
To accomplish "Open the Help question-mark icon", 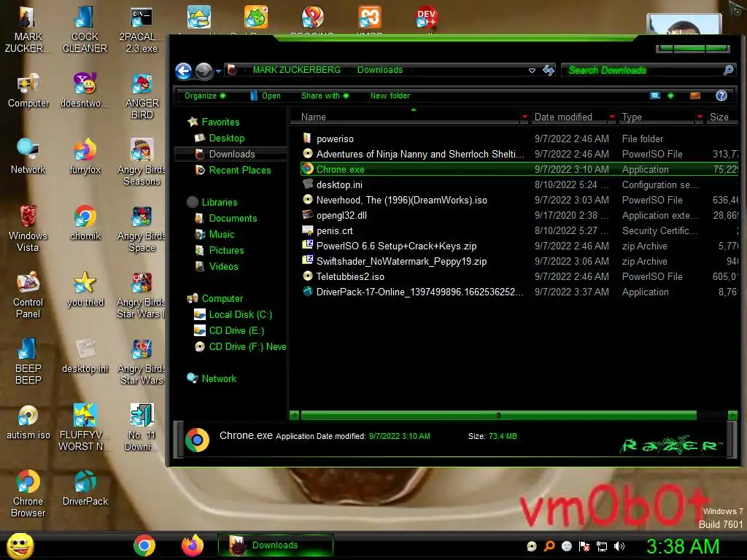I will [x=721, y=96].
